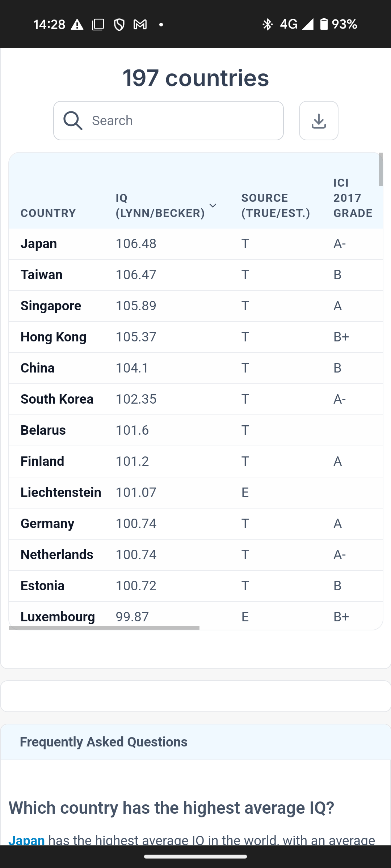Tap the Bluetooth status icon
Viewport: 391px width, 868px height.
click(x=267, y=25)
